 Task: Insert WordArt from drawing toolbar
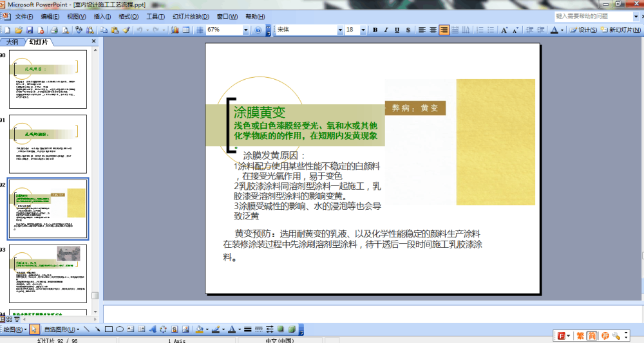[x=153, y=329]
